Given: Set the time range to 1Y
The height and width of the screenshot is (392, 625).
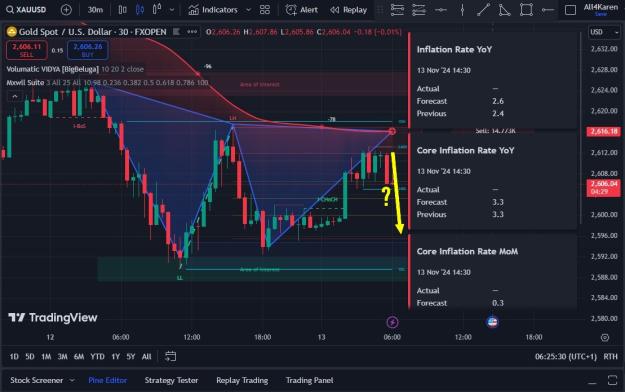Looking at the screenshot, I should [x=116, y=357].
